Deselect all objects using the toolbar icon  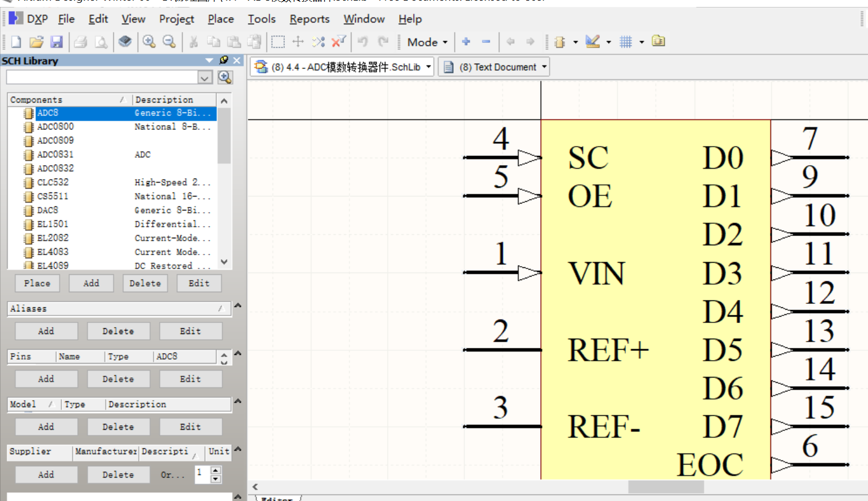(318, 42)
